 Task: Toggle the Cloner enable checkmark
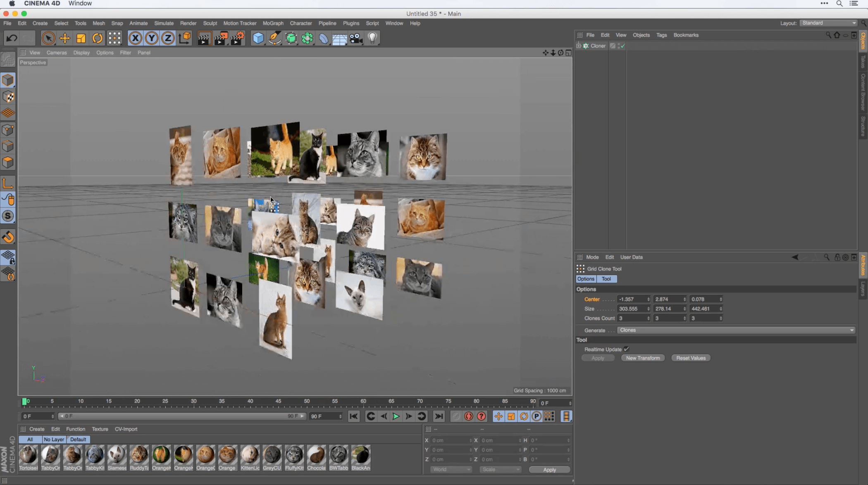coord(622,46)
